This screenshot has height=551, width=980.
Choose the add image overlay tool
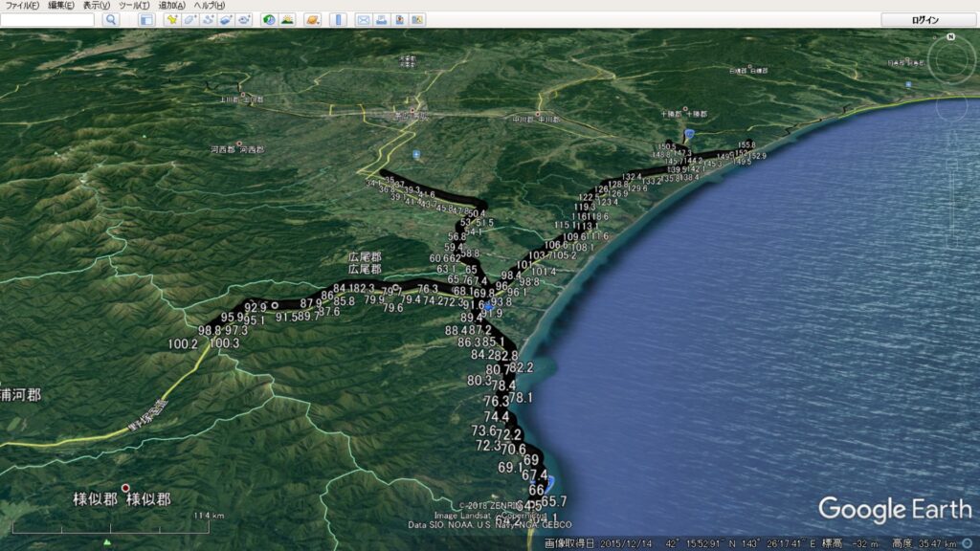pos(226,20)
